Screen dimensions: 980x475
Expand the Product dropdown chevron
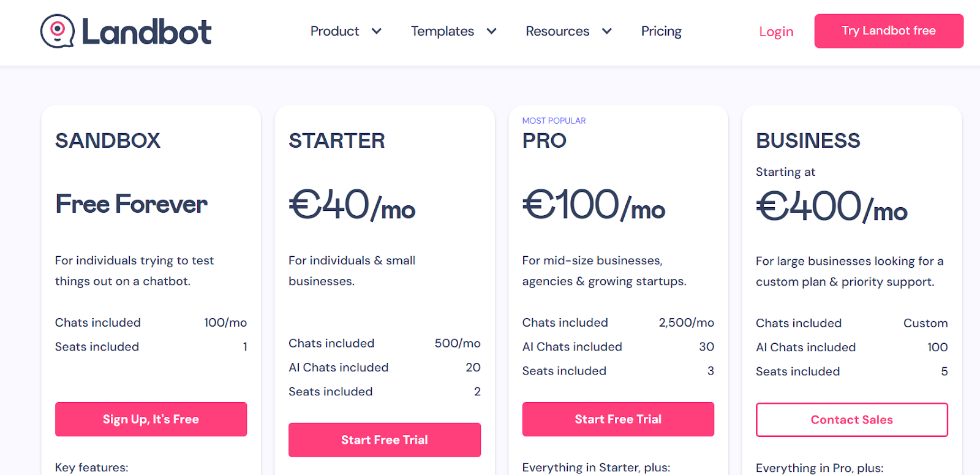point(377,31)
